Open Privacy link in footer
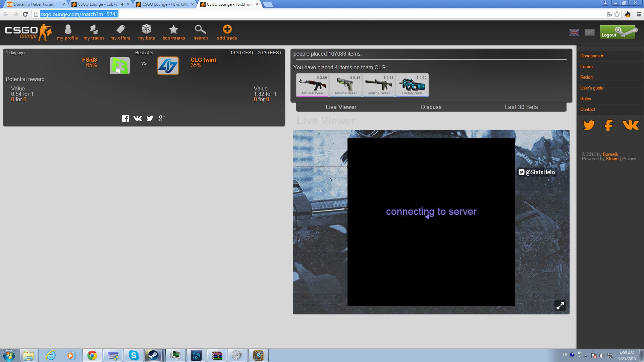This screenshot has width=644, height=362. pos(629,159)
